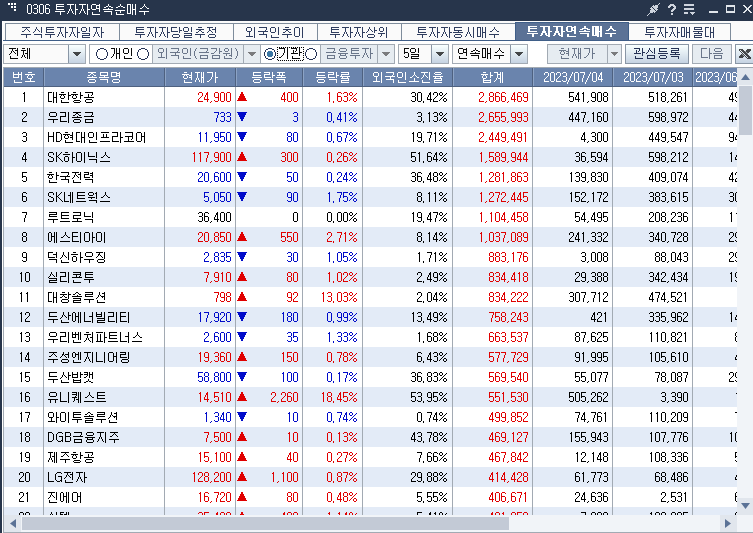This screenshot has width=753, height=533.
Task: Open the 전체 market dropdown
Action: (x=77, y=54)
